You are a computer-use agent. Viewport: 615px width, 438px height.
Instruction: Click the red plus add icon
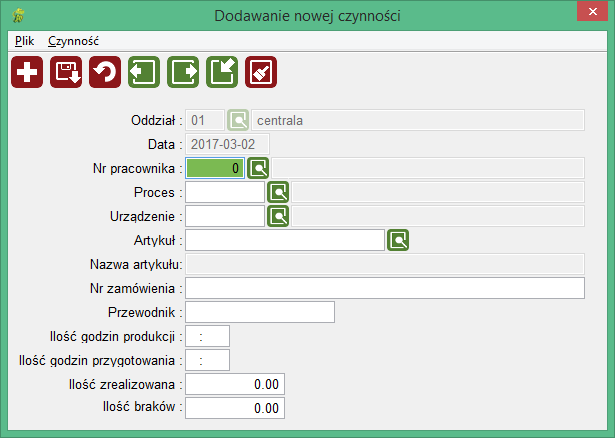click(27, 73)
